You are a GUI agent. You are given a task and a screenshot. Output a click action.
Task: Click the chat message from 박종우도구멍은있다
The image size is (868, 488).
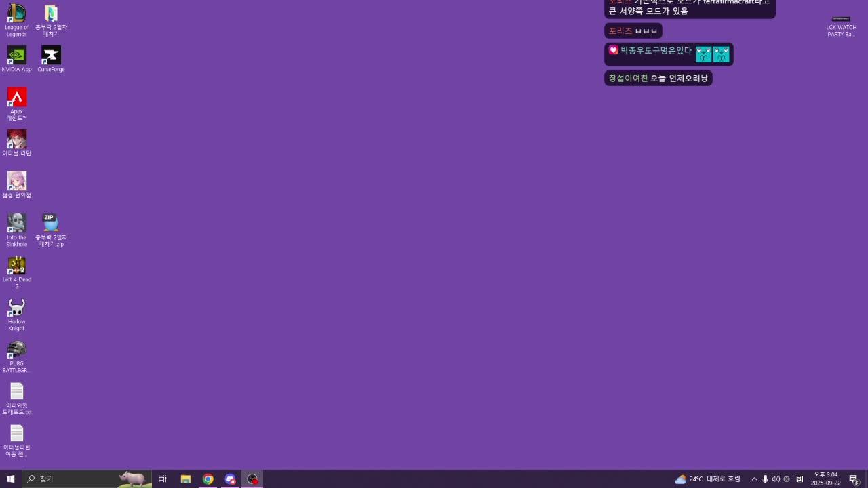coord(669,54)
